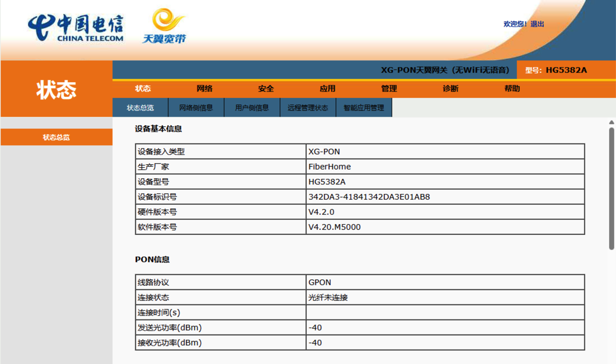Click the page scrollbar thumb
Viewport: 616px width, 364px height.
click(x=612, y=188)
